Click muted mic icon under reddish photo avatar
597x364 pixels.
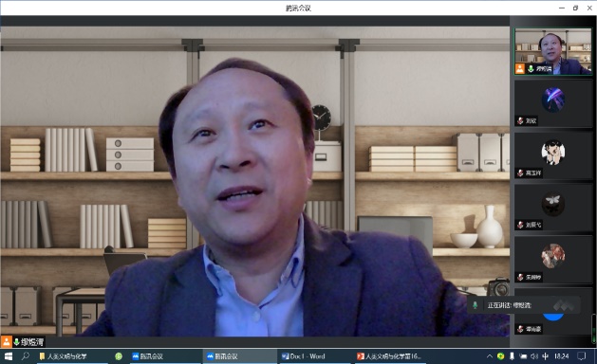pos(520,277)
